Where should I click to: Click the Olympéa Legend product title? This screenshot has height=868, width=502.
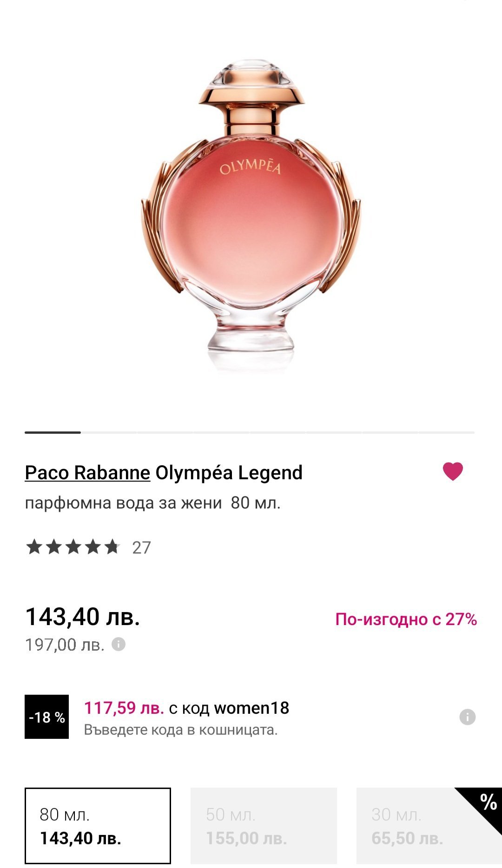(229, 473)
